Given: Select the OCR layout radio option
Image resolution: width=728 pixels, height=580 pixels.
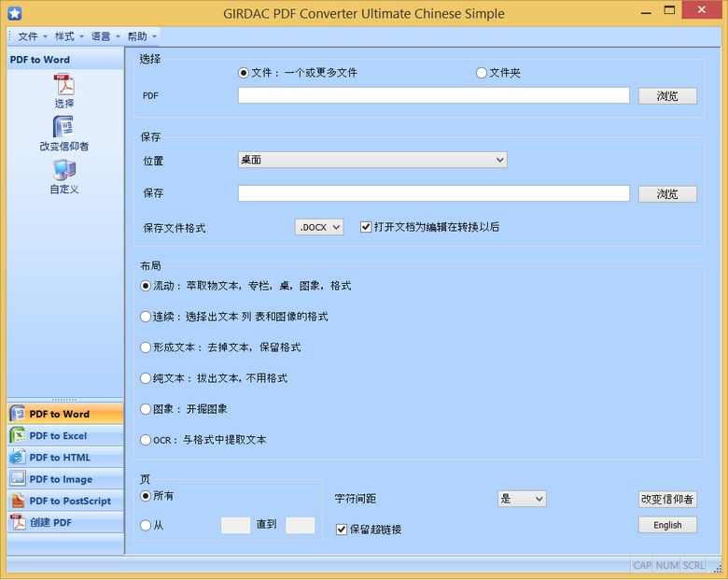Looking at the screenshot, I should 203,440.
